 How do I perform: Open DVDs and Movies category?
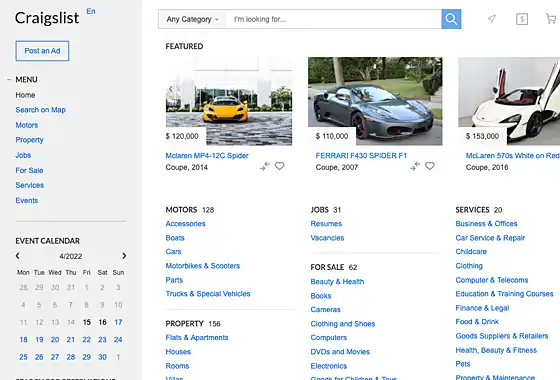click(340, 352)
